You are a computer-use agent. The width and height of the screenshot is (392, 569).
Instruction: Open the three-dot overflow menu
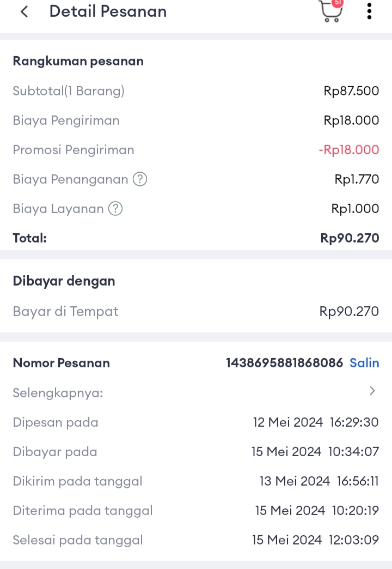(369, 11)
